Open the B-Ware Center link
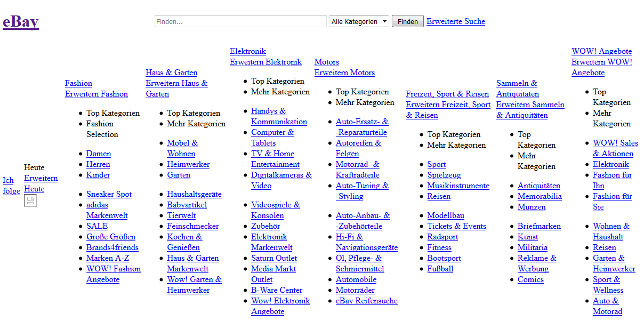The image size is (644, 321). (x=277, y=290)
